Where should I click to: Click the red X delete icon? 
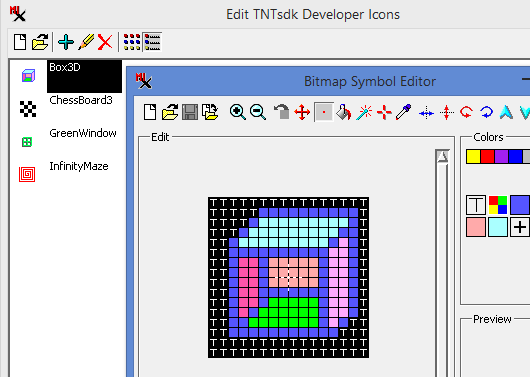pyautogui.click(x=105, y=42)
